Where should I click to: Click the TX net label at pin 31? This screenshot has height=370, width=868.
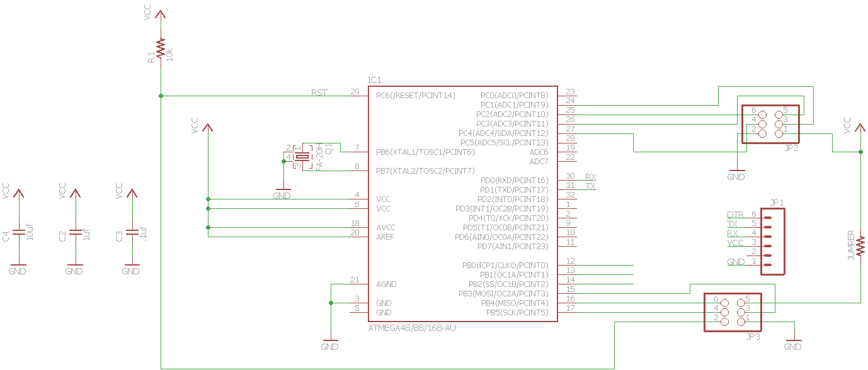[x=590, y=187]
